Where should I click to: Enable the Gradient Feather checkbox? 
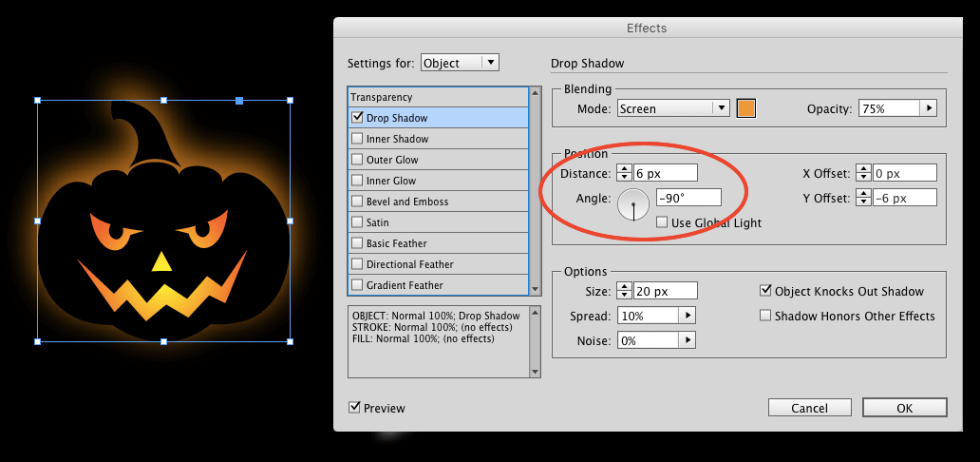tap(357, 285)
